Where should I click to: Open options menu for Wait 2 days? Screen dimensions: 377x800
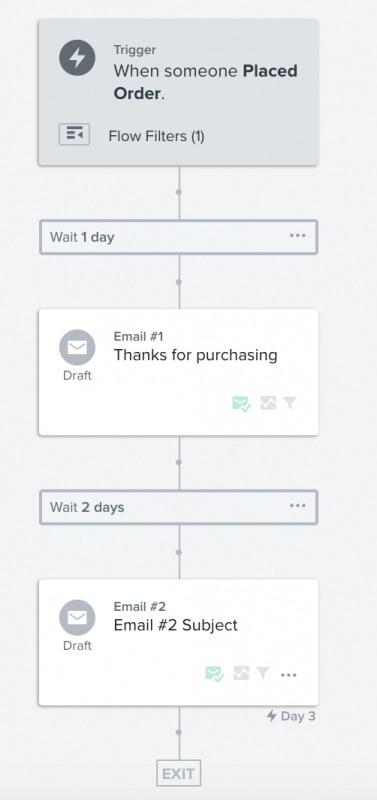pyautogui.click(x=297, y=506)
